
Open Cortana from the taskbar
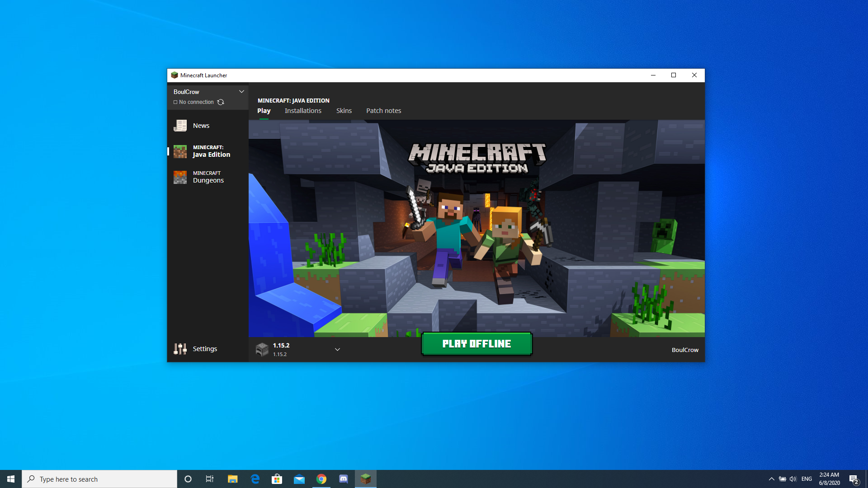188,479
